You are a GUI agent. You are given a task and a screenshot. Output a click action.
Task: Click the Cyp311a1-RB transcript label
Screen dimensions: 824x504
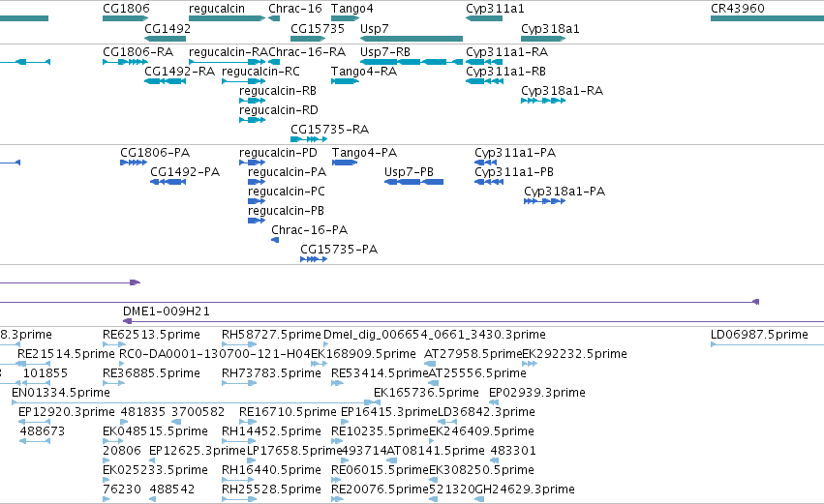pos(506,72)
